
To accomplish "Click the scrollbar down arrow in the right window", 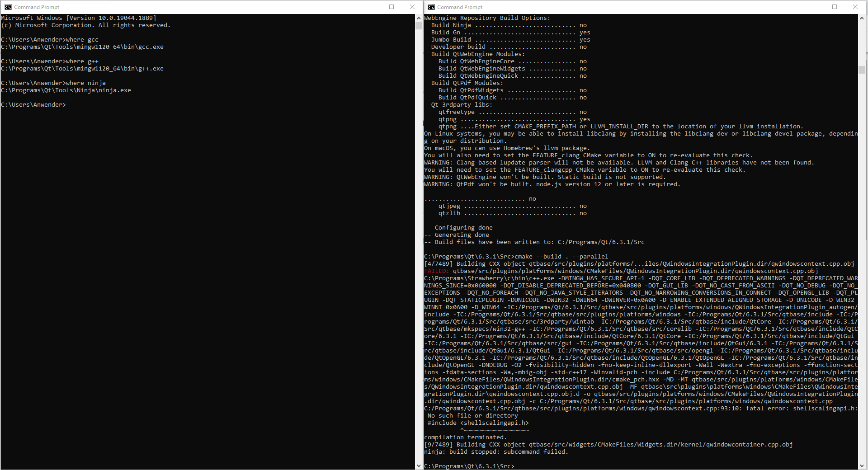I will pyautogui.click(x=862, y=465).
